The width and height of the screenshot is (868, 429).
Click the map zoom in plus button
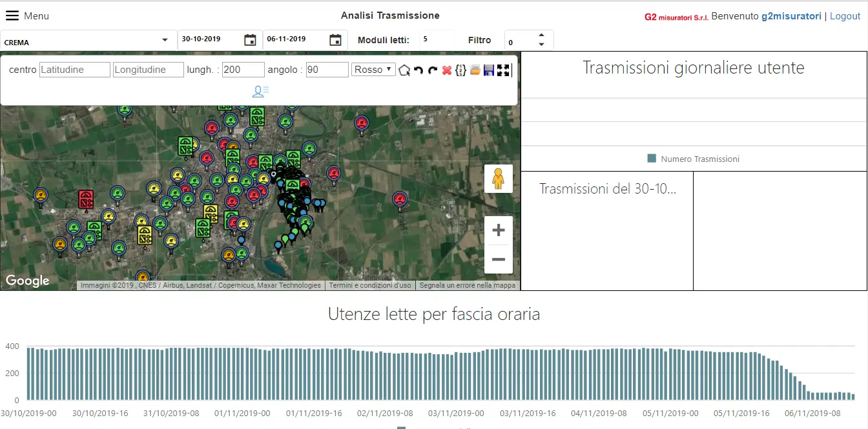tap(498, 229)
